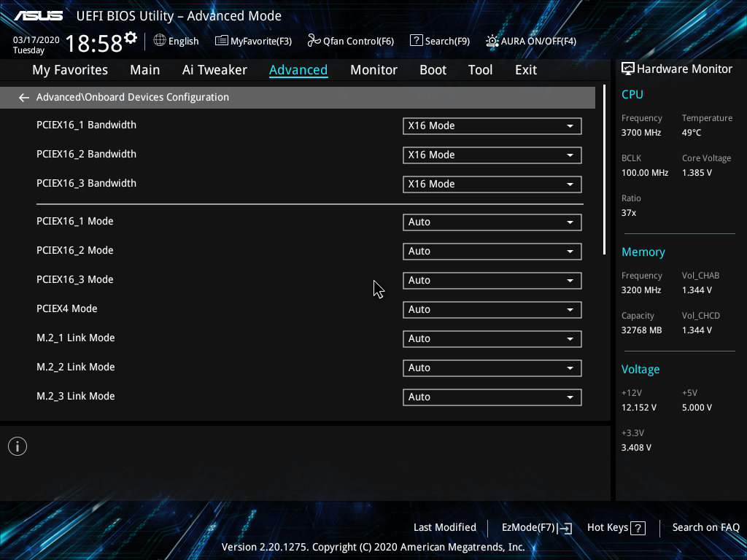Click the Hot Keys question mark icon

click(x=638, y=528)
